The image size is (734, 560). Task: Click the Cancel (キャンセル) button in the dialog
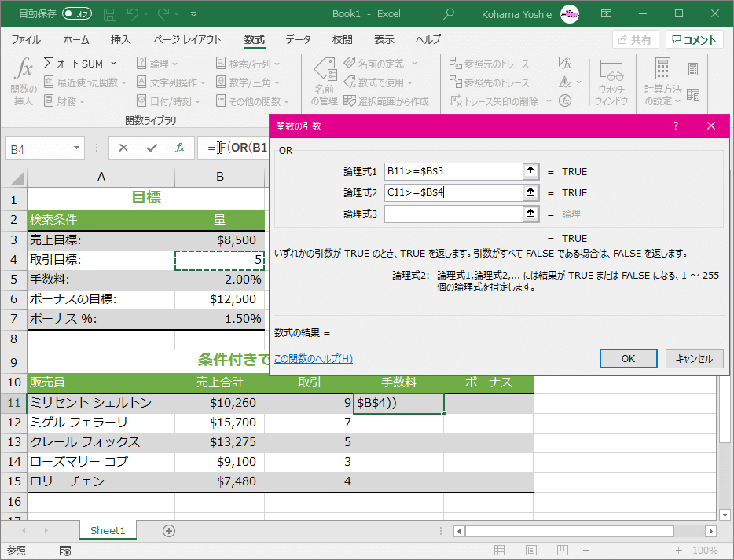tap(694, 358)
